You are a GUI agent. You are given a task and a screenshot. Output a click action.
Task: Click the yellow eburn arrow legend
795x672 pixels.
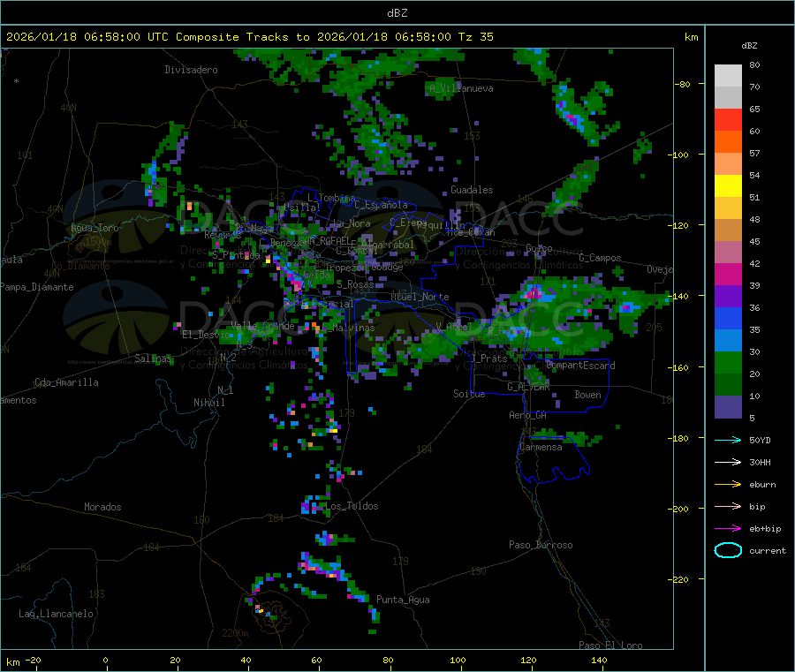click(728, 484)
